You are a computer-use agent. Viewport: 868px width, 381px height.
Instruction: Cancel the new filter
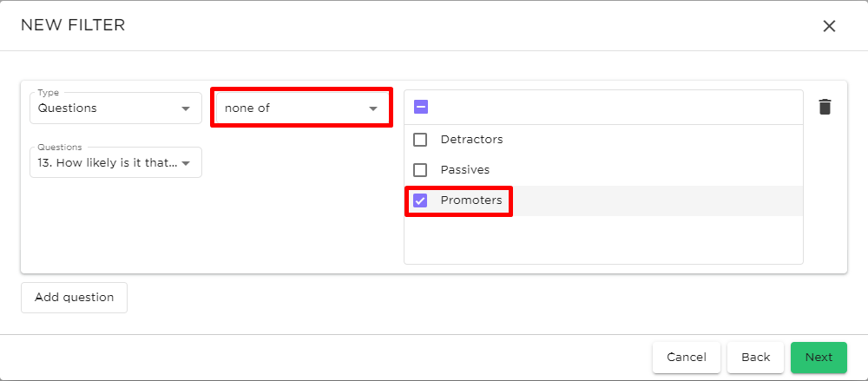click(687, 358)
